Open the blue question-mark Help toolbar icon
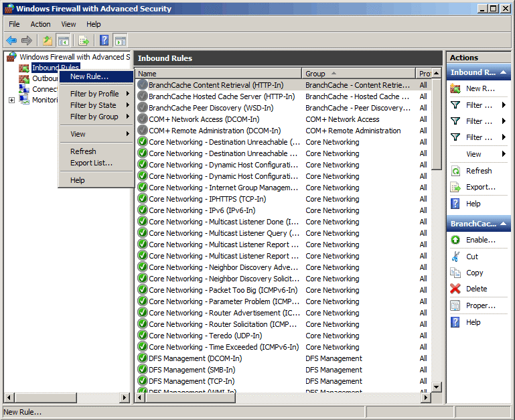 pyautogui.click(x=104, y=40)
